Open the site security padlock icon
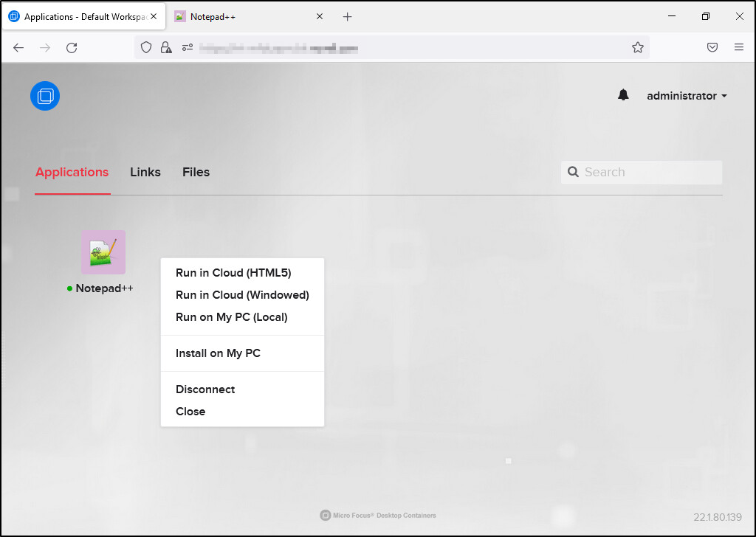This screenshot has width=756, height=537. [x=166, y=47]
